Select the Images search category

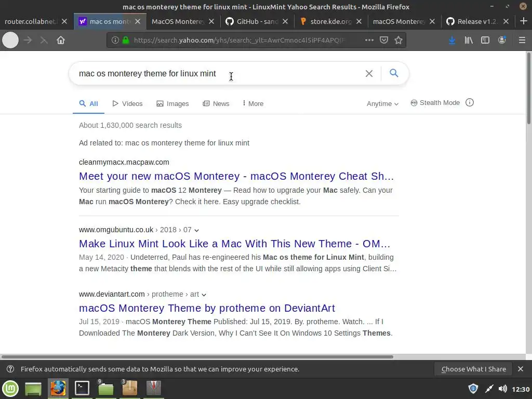172,103
